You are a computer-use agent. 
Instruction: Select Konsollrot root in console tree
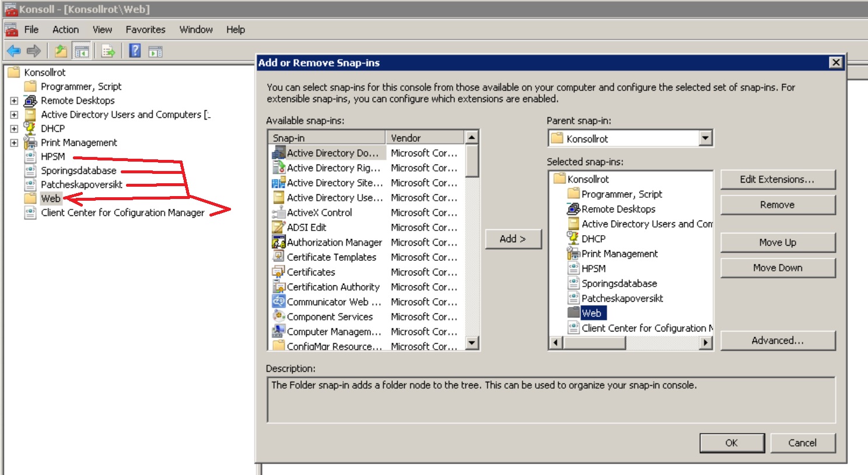point(45,72)
